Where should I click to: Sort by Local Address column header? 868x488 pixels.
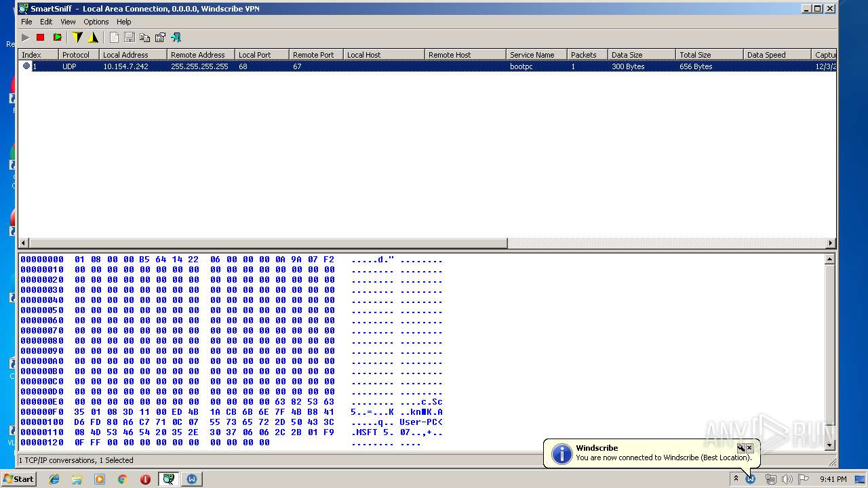[x=133, y=55]
